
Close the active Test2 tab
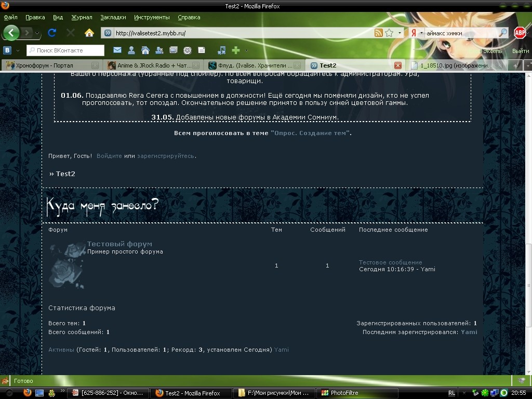[x=398, y=65]
